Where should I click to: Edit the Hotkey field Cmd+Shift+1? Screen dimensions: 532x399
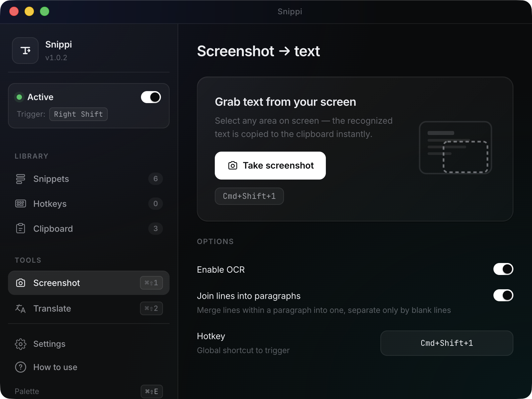(x=447, y=343)
